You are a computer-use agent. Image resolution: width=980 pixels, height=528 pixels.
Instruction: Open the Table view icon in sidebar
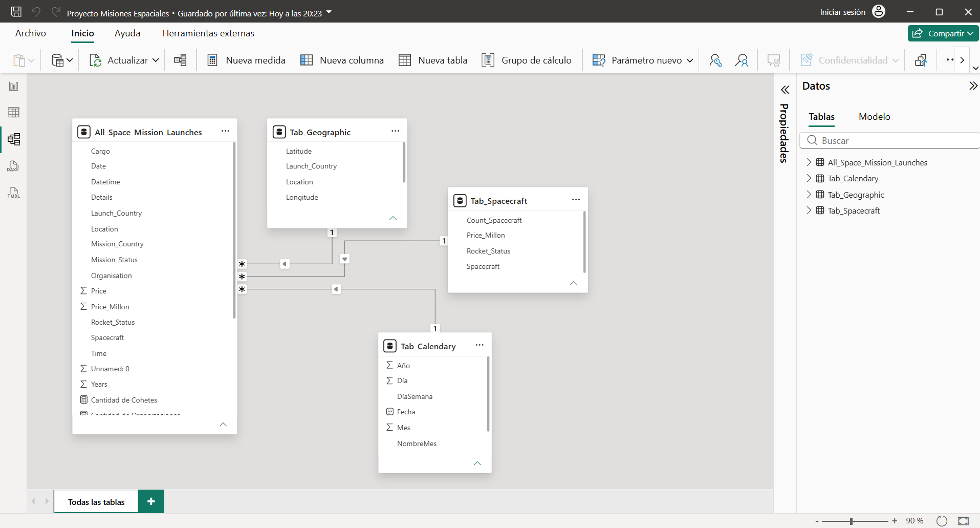coord(14,112)
